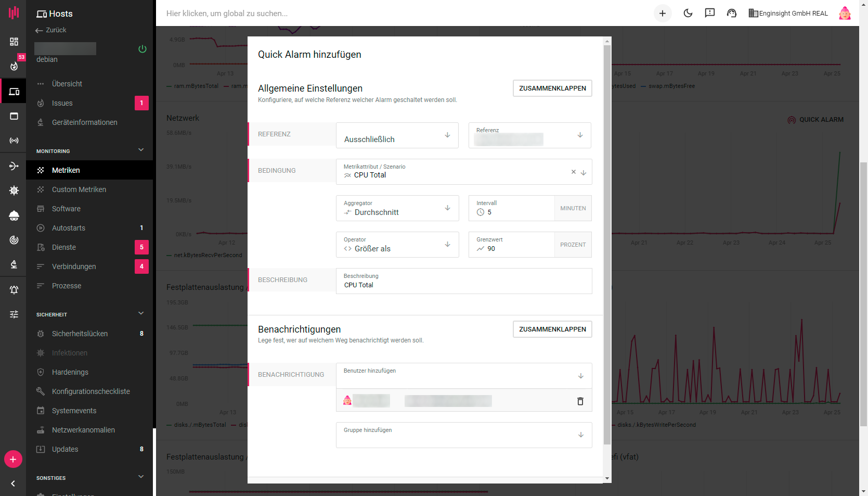Go back via Zurück link
Screen dimensions: 868x496
tap(51, 30)
